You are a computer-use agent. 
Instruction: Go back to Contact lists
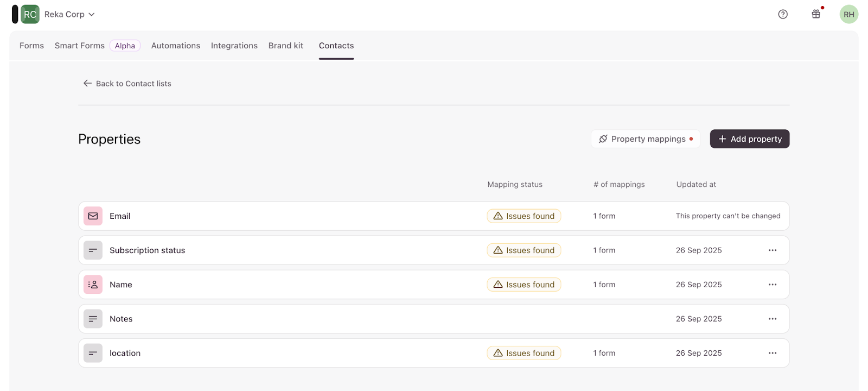127,84
